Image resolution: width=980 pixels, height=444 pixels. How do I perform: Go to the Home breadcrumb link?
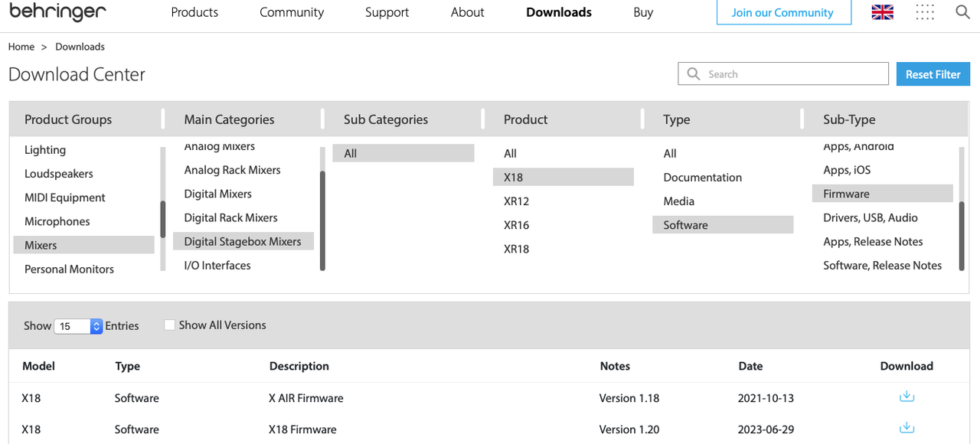(x=21, y=47)
